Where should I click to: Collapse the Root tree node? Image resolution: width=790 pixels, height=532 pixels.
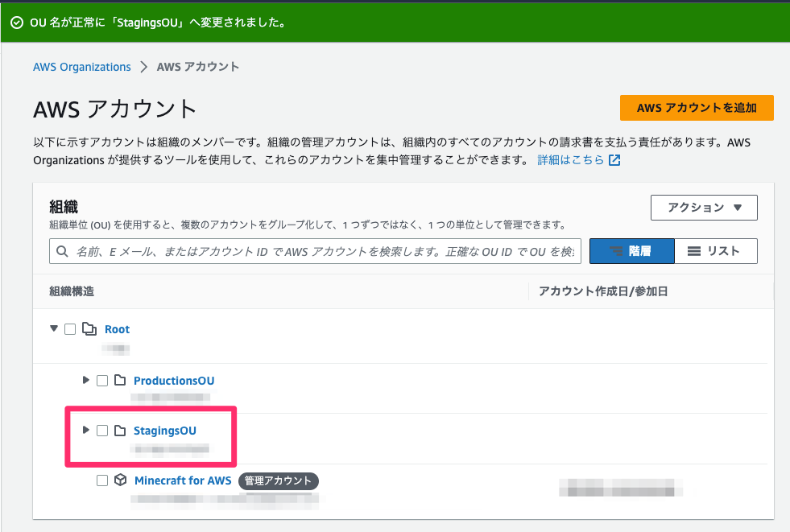tap(54, 328)
